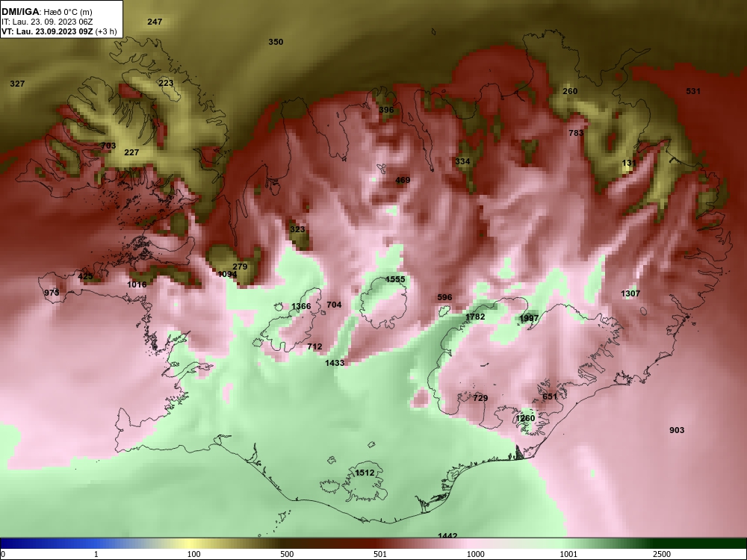Viewport: 747px width, 560px height.
Task: Select the legend tick label 1001
Action: coord(568,554)
